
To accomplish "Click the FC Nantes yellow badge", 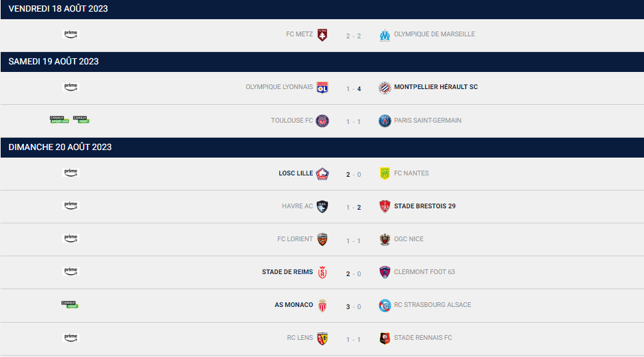I will [385, 173].
